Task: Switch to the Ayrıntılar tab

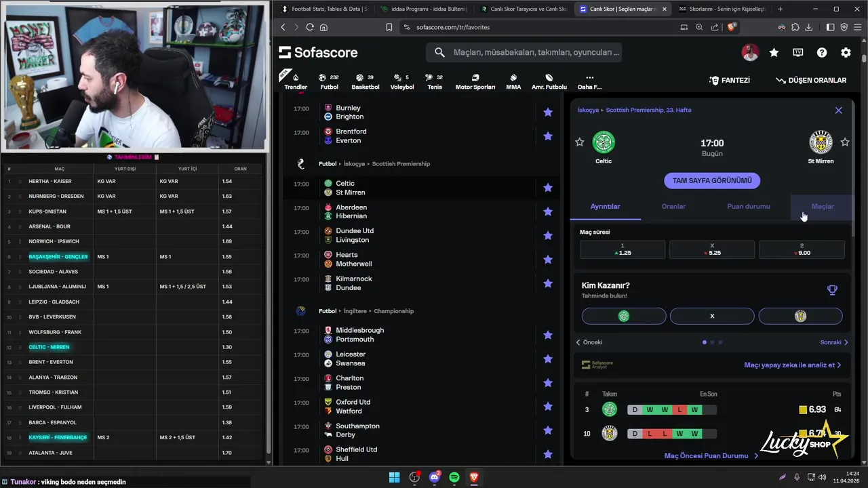Action: coord(605,206)
